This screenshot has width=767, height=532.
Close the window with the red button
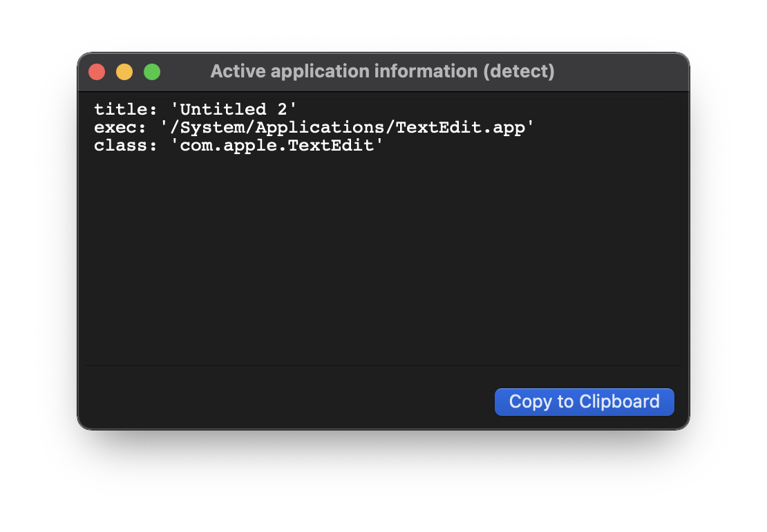click(x=97, y=72)
